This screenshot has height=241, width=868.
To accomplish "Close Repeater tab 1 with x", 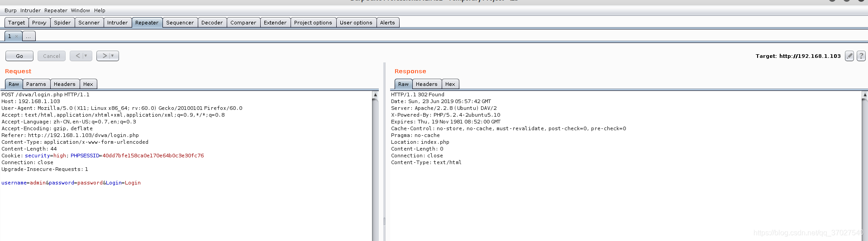I will tap(17, 36).
